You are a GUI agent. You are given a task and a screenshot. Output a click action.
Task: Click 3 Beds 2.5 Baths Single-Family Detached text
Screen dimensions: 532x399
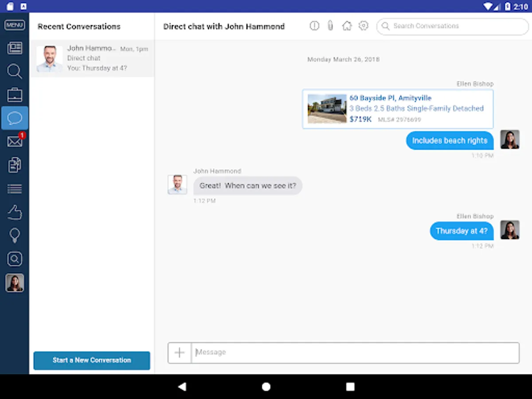416,109
